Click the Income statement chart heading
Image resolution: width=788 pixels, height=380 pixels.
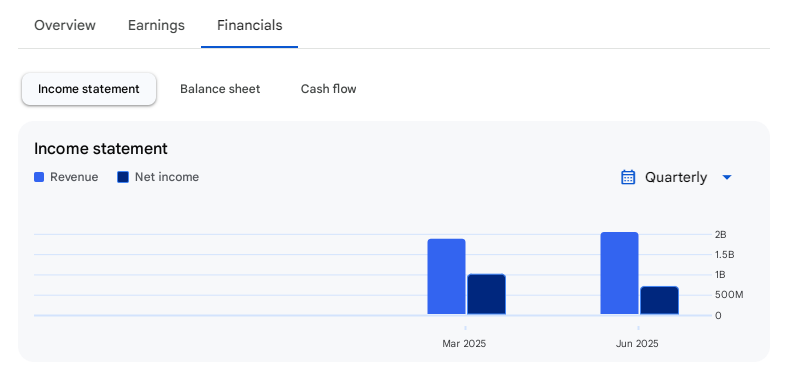[x=101, y=149]
